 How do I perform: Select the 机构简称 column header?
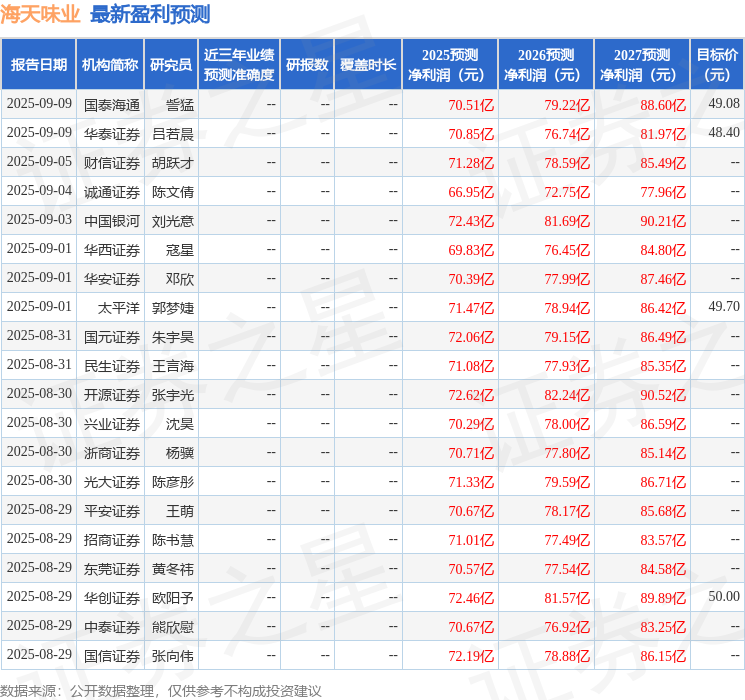click(110, 65)
